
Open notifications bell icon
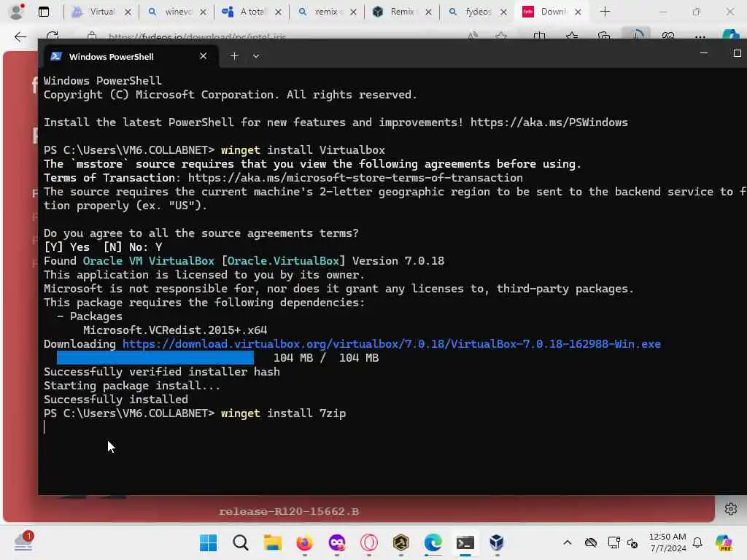point(697,542)
